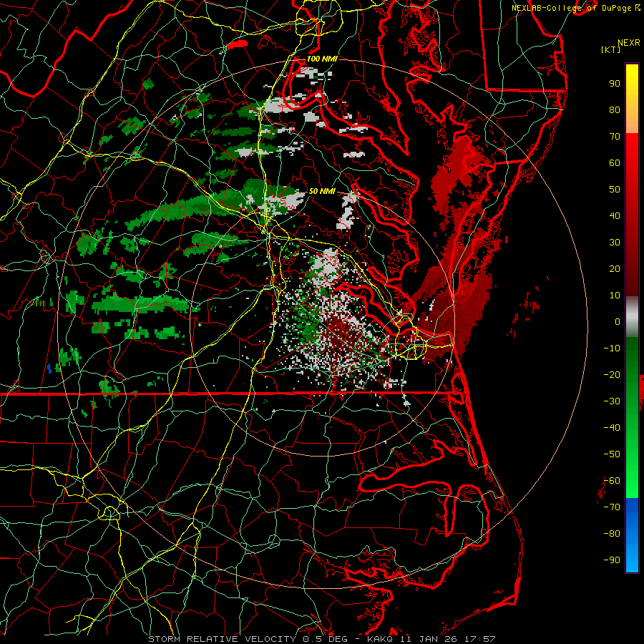Click the 100 NMI range ring label
The height and width of the screenshot is (644, 644).
coord(322,59)
